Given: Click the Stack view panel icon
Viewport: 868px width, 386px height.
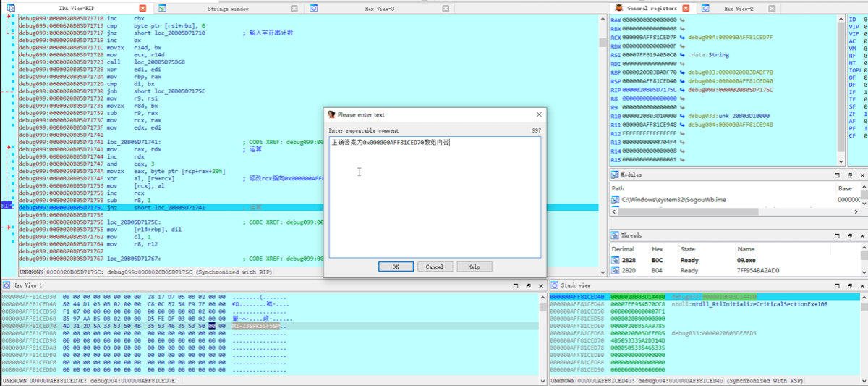Looking at the screenshot, I should coord(555,285).
